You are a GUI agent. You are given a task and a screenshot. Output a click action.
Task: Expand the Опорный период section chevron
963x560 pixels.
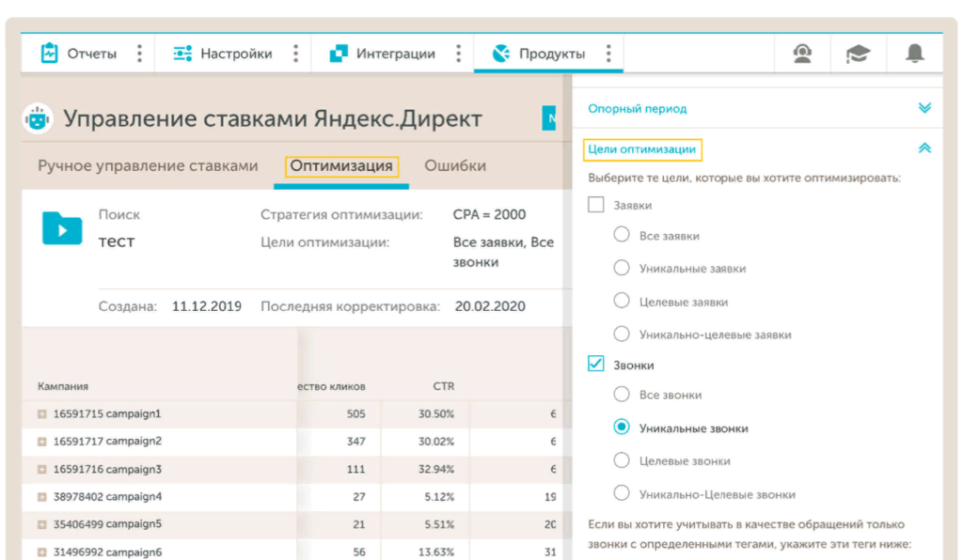(x=924, y=108)
